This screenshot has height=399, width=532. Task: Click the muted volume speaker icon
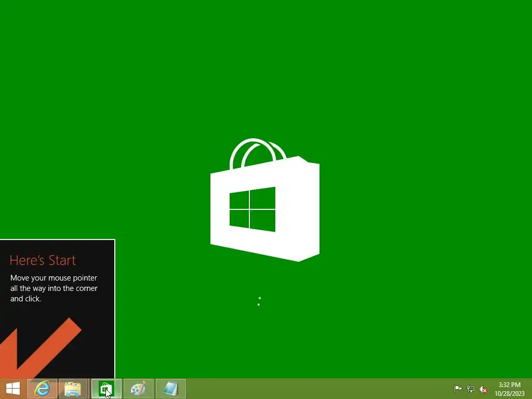[x=483, y=389]
